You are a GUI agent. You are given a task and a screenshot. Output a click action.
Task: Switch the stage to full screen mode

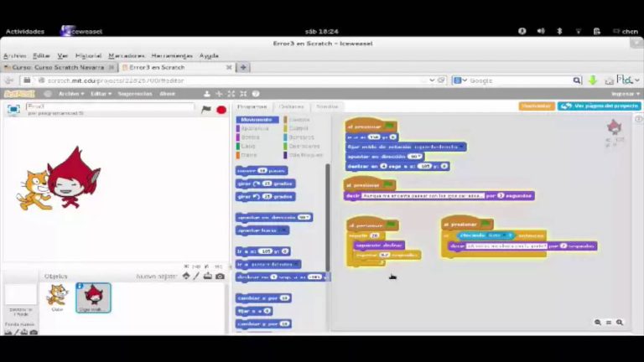13,109
